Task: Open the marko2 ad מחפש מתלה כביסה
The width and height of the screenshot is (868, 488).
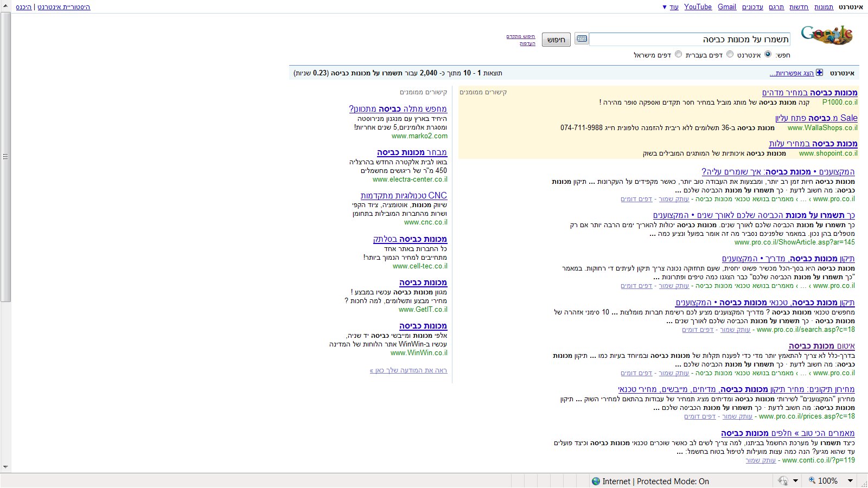Action: coord(398,109)
